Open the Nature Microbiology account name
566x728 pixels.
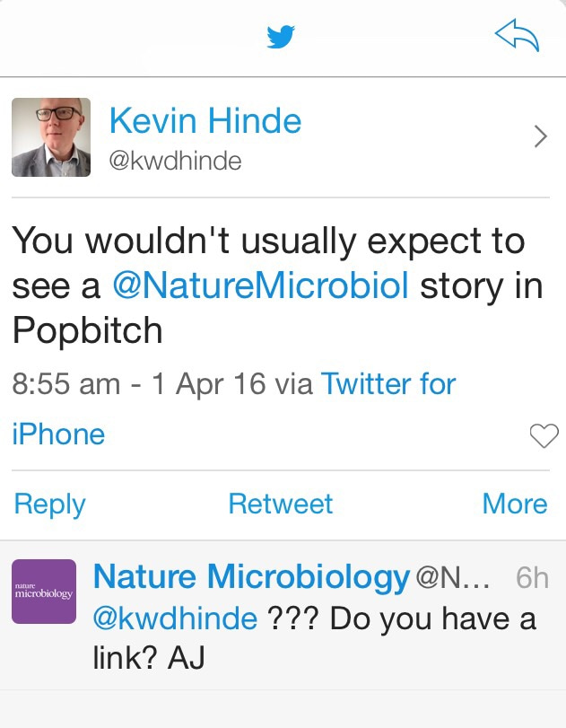tap(251, 576)
